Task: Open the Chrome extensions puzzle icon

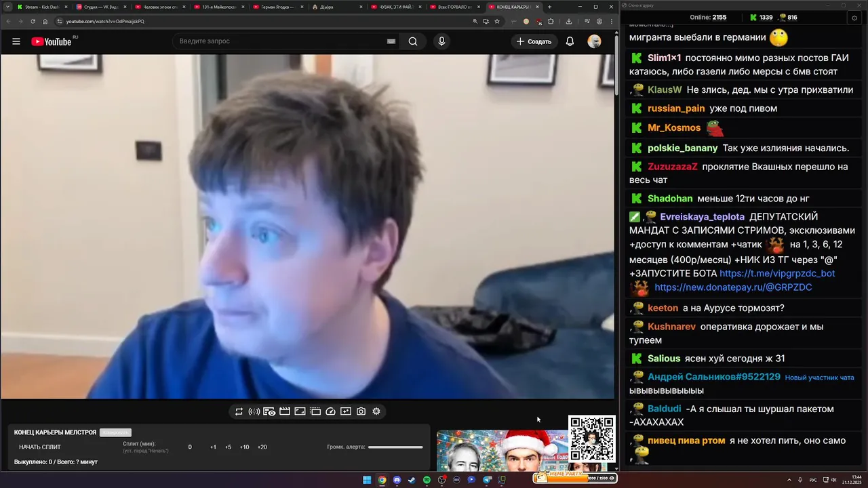Action: pos(551,21)
